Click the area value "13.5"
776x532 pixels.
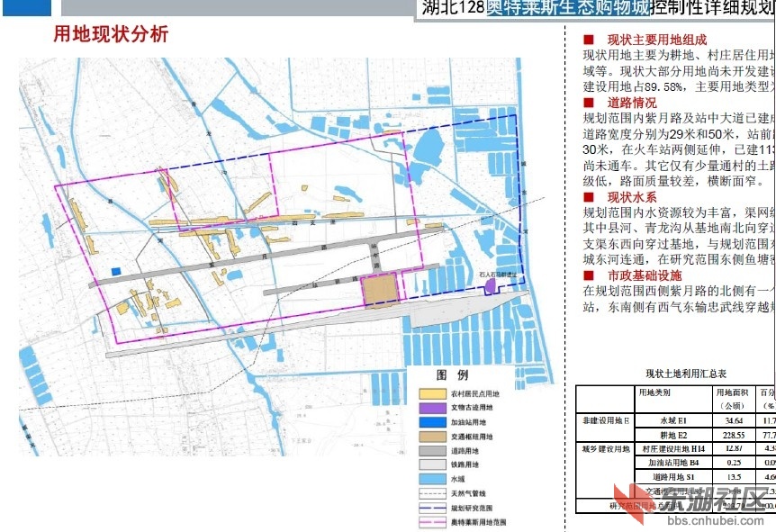(734, 477)
